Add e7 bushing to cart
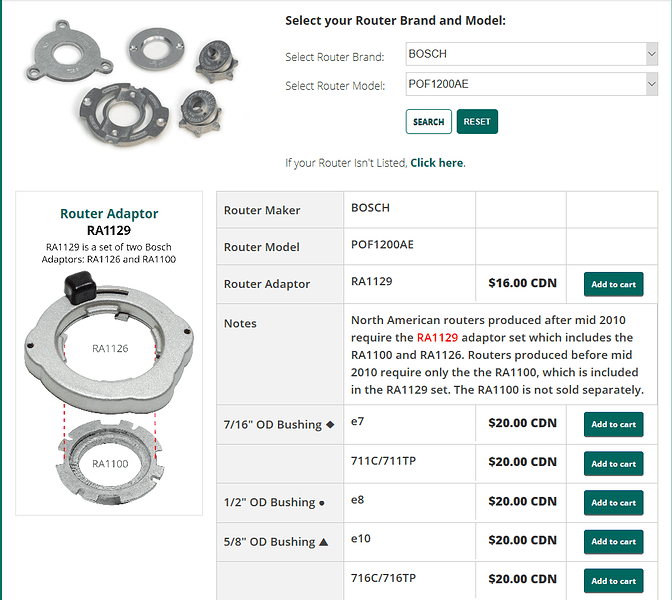The height and width of the screenshot is (600, 672). point(613,424)
